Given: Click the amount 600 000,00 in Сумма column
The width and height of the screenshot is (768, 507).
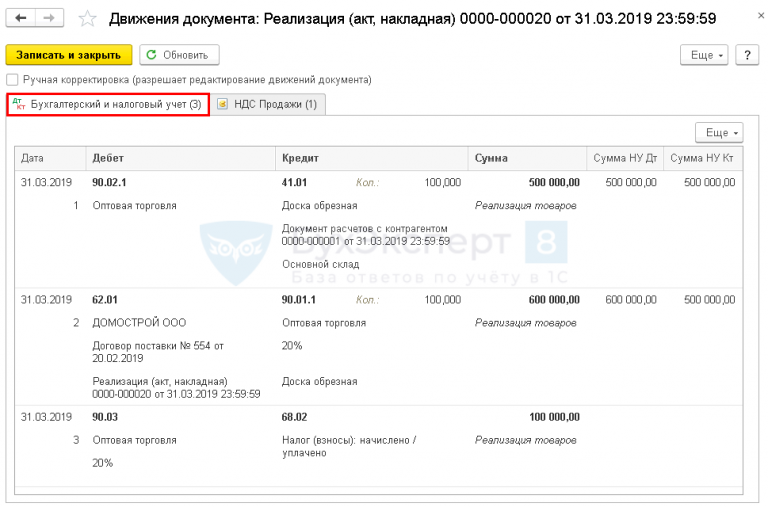Looking at the screenshot, I should click(554, 299).
